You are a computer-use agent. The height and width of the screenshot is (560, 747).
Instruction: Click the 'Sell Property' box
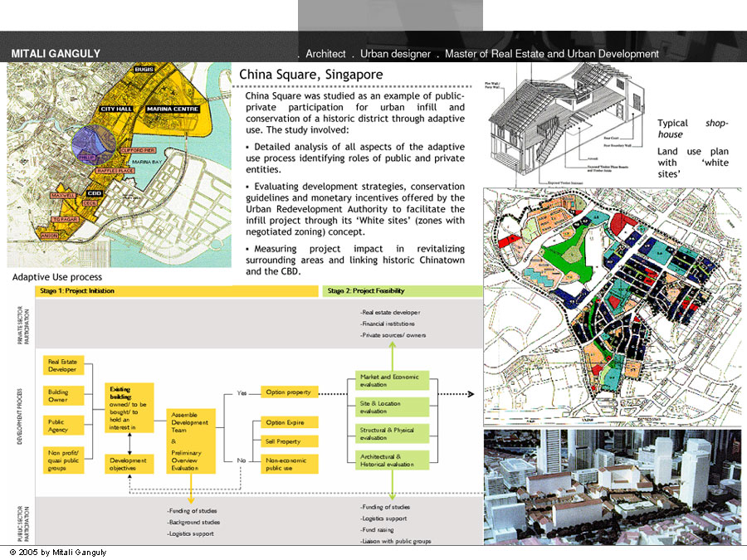coord(290,441)
